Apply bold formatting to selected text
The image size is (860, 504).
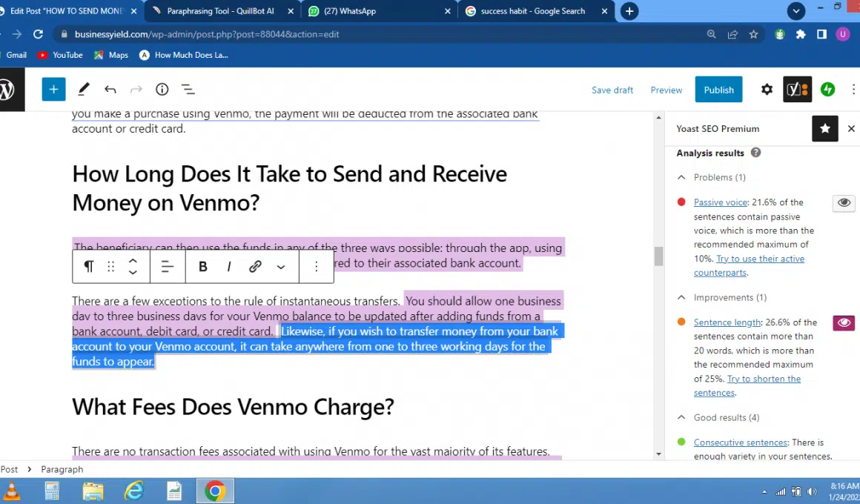[202, 267]
